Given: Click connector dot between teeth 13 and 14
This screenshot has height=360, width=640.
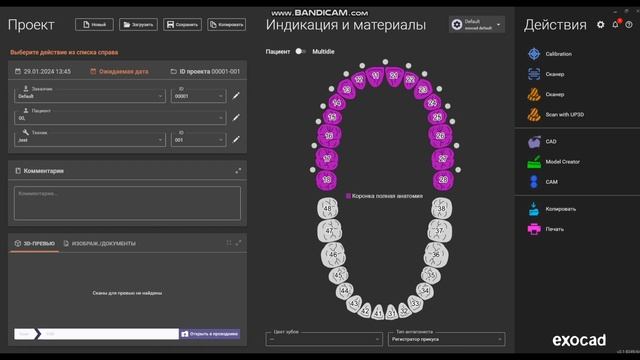Looking at the screenshot, I should [x=331, y=89].
